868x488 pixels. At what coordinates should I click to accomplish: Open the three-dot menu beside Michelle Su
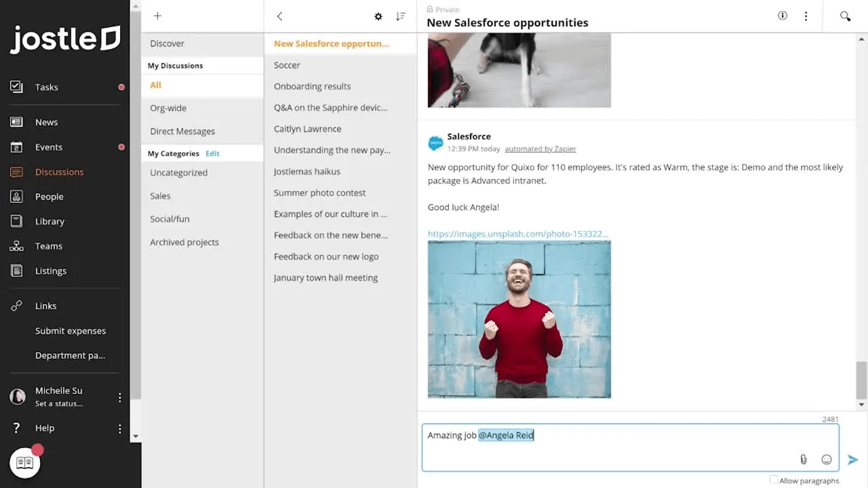120,398
